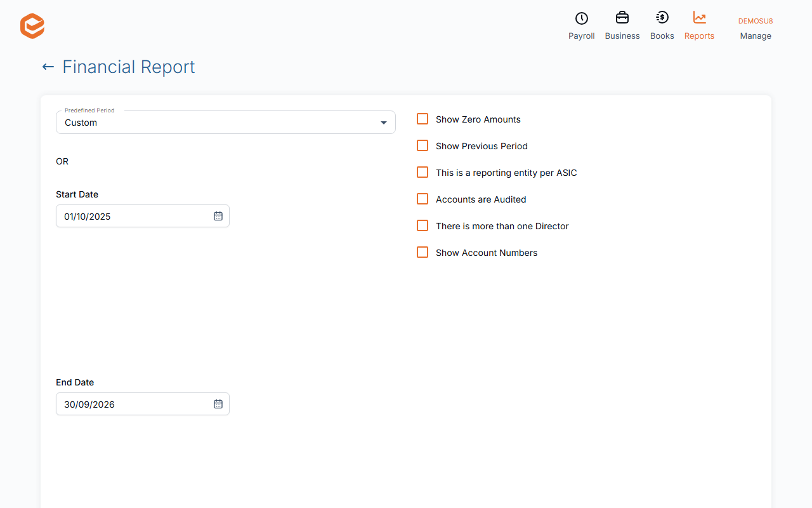This screenshot has width=812, height=508.
Task: Click the Show Account Numbers label
Action: click(x=487, y=253)
